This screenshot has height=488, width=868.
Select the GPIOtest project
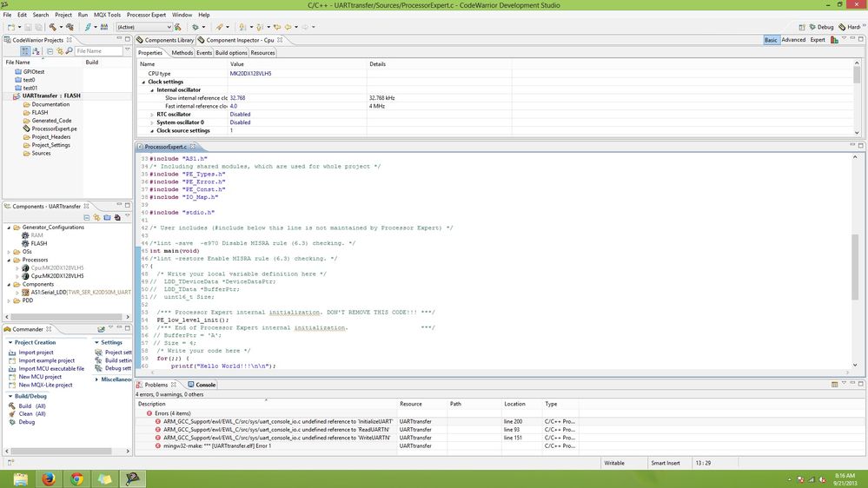(x=33, y=71)
